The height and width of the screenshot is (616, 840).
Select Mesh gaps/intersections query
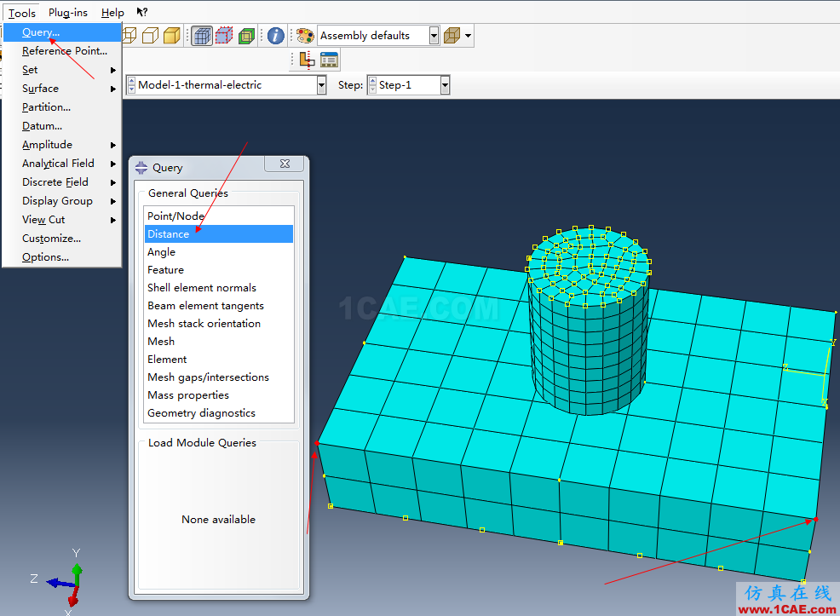[x=219, y=377]
